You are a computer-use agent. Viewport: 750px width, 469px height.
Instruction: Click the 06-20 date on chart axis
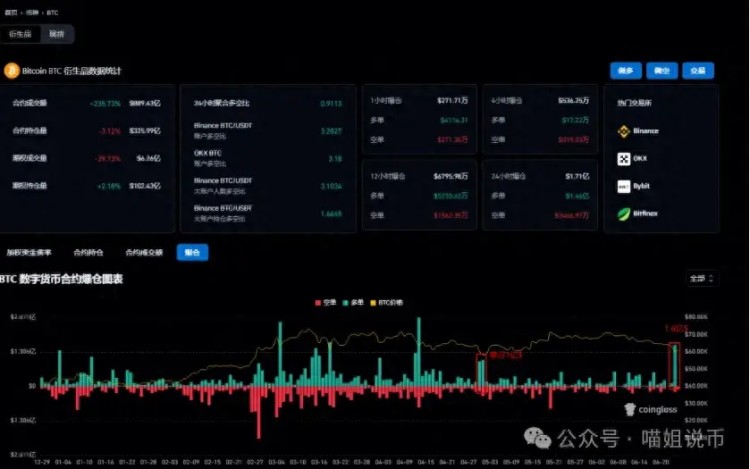click(661, 462)
